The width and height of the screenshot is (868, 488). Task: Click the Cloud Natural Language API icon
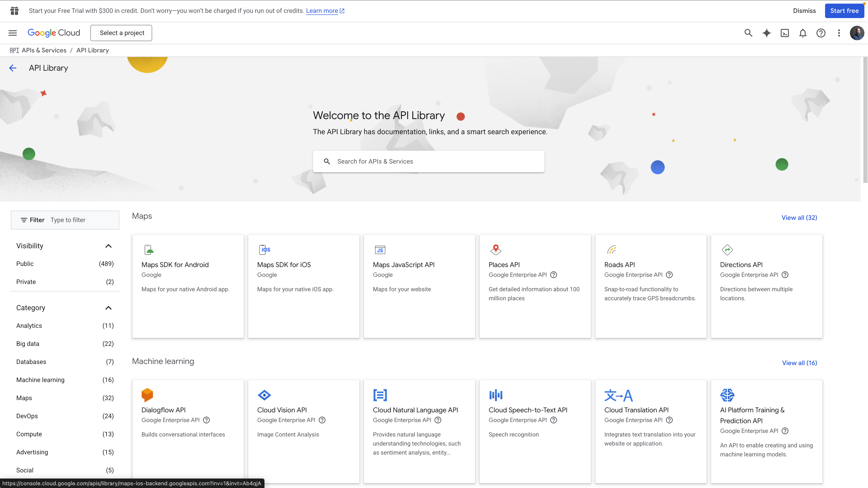click(380, 395)
